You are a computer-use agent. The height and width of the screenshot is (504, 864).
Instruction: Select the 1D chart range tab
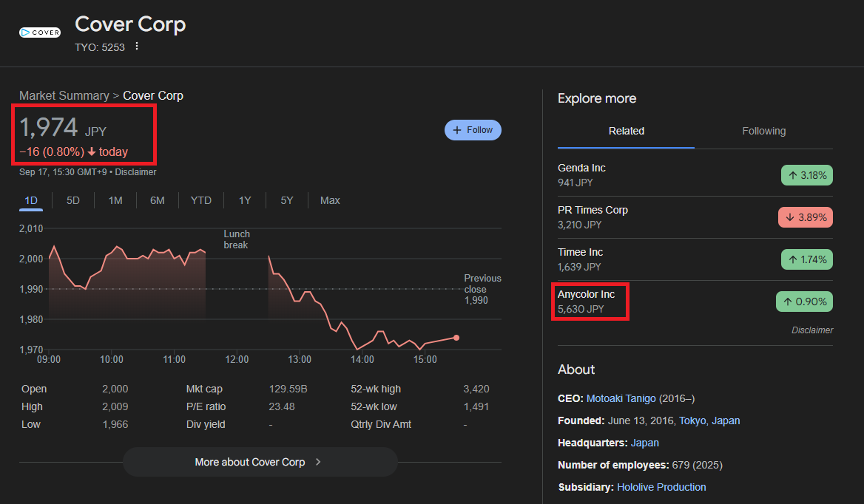(31, 200)
